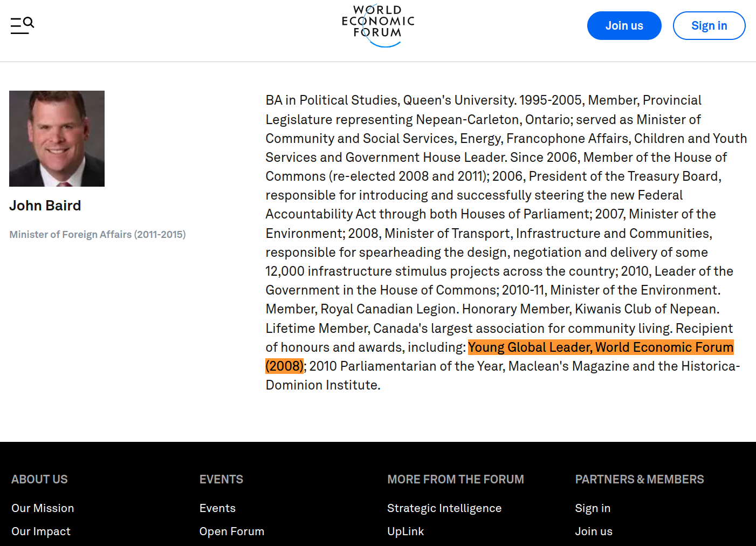Click the ABOUT US footer heading
This screenshot has width=756, height=546.
click(39, 479)
